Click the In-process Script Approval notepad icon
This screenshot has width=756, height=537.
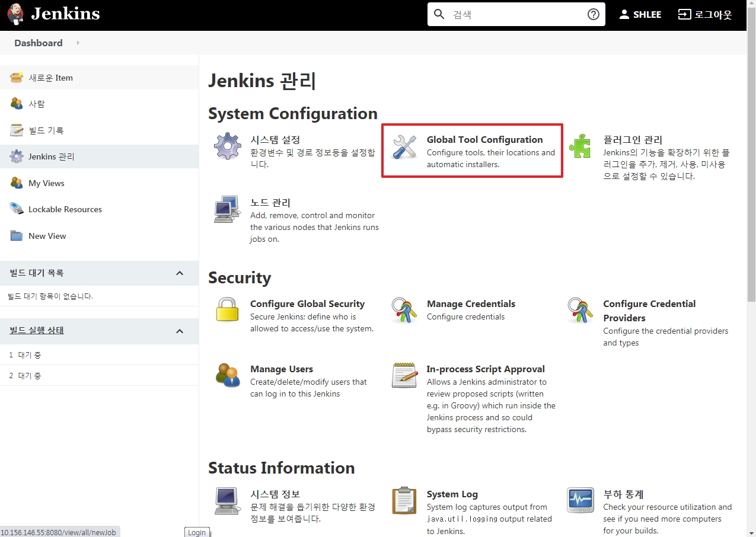click(x=404, y=375)
